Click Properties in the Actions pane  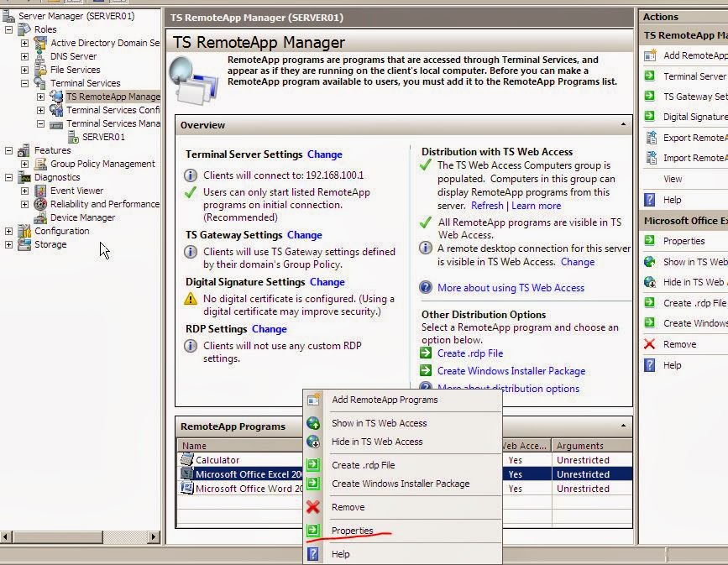pyautogui.click(x=683, y=241)
